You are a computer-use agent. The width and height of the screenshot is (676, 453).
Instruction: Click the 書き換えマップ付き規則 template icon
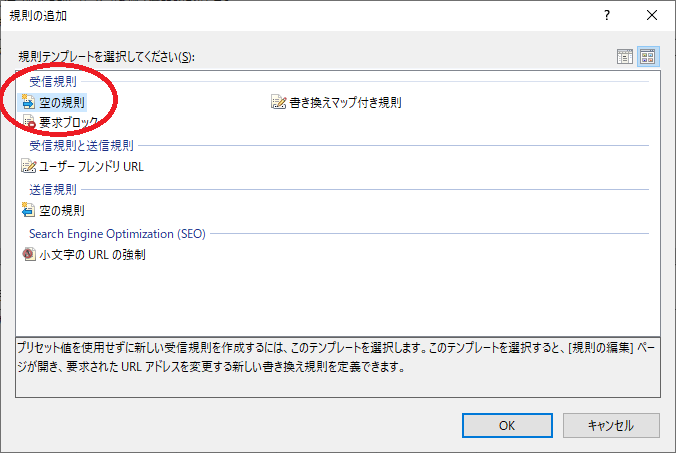click(x=278, y=102)
